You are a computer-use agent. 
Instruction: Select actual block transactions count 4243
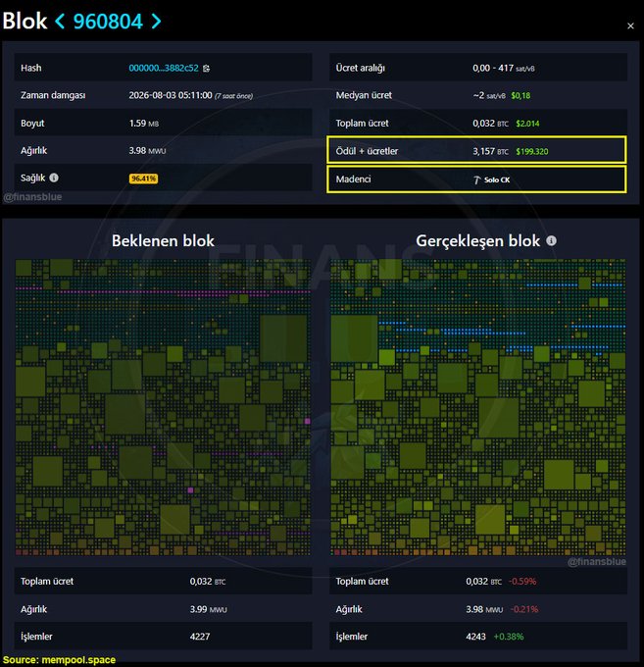coord(475,637)
